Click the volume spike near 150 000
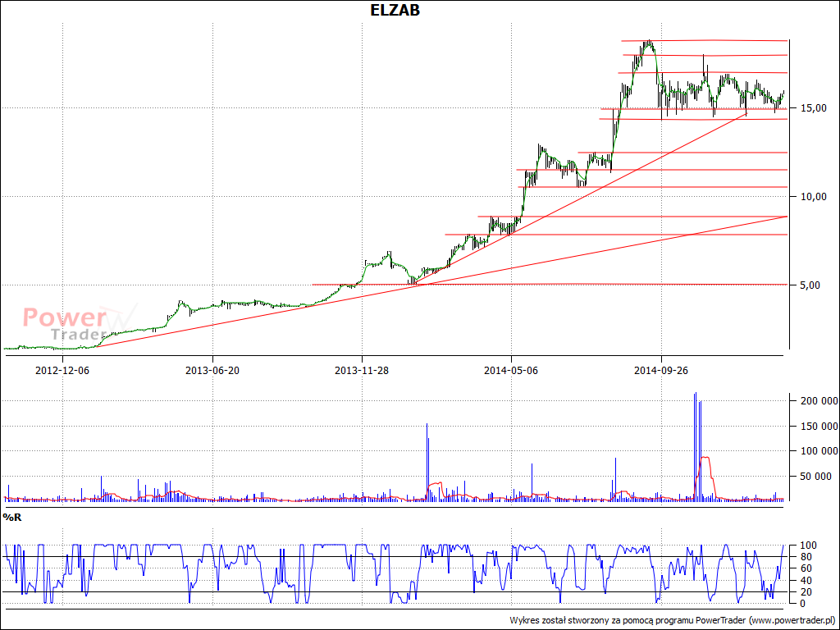The width and height of the screenshot is (840, 630). pos(427,462)
